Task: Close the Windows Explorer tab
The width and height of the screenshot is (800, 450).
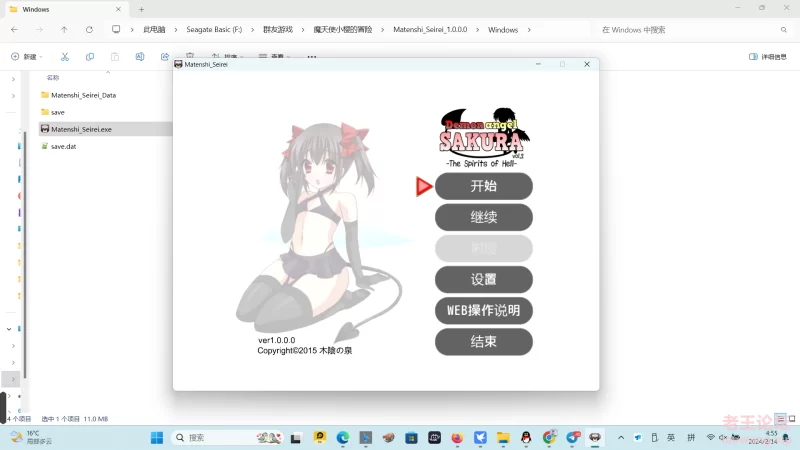Action: pos(118,9)
